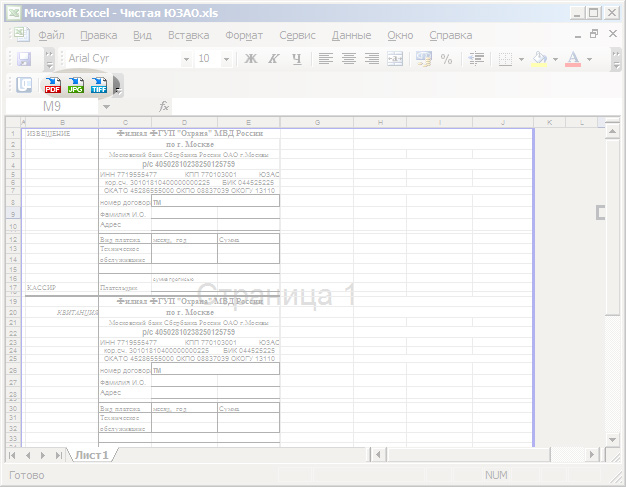626x487 pixels.
Task: Click the M9 Name Box field
Action: pyautogui.click(x=52, y=107)
